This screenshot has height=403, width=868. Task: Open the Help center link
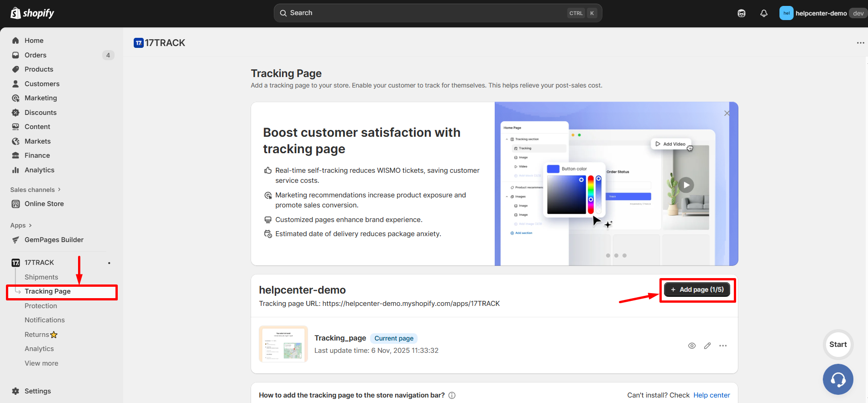click(x=711, y=395)
